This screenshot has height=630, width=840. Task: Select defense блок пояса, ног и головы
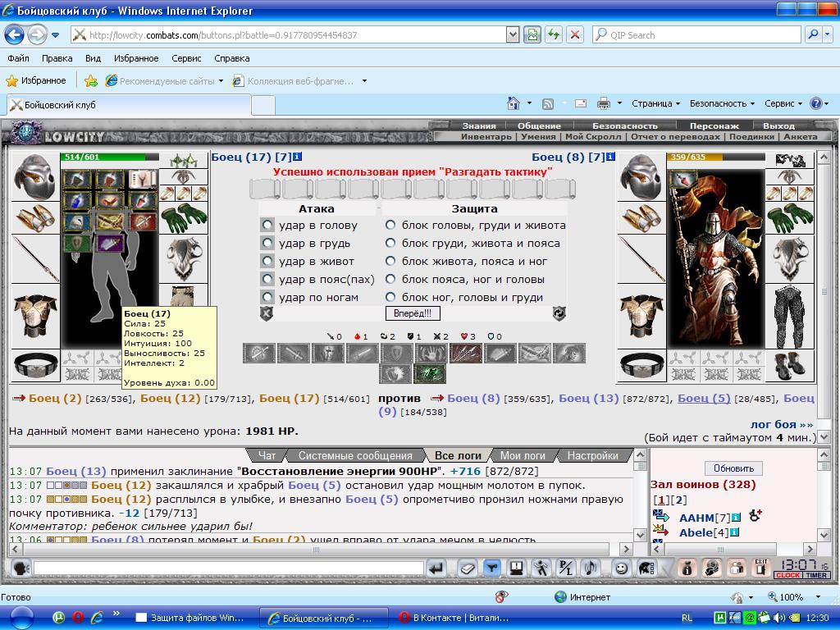click(x=390, y=279)
